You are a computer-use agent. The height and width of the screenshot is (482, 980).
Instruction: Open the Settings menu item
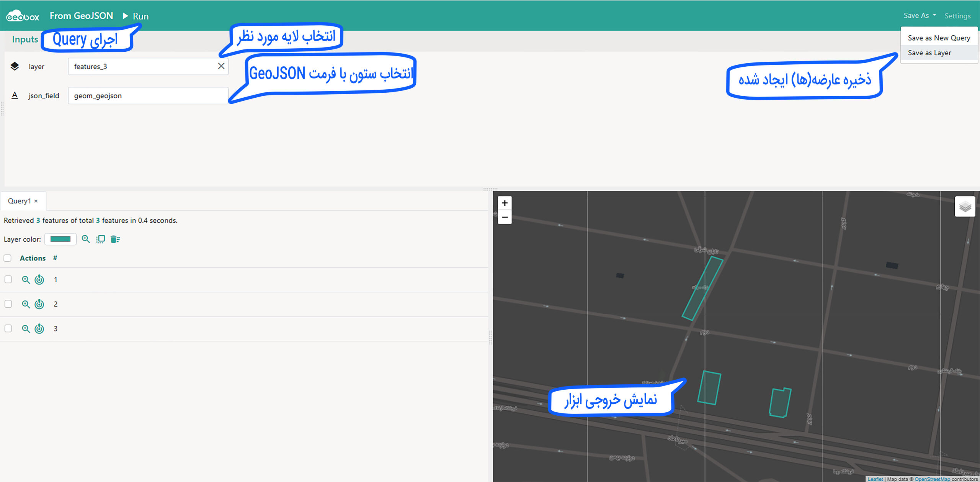click(x=957, y=16)
